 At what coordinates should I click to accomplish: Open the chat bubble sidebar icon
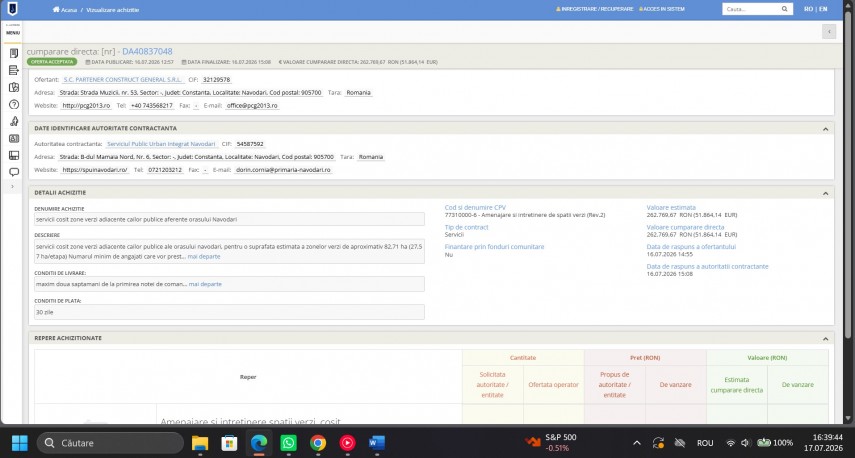(14, 172)
